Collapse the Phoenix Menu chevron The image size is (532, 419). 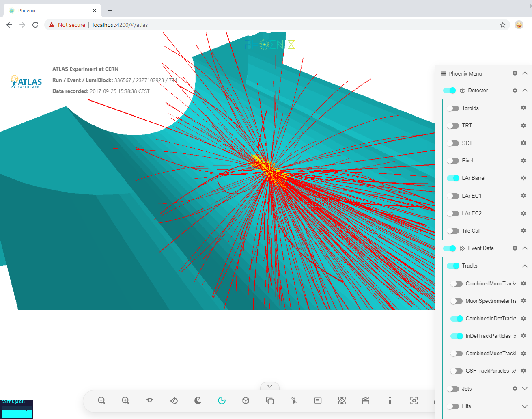[525, 73]
